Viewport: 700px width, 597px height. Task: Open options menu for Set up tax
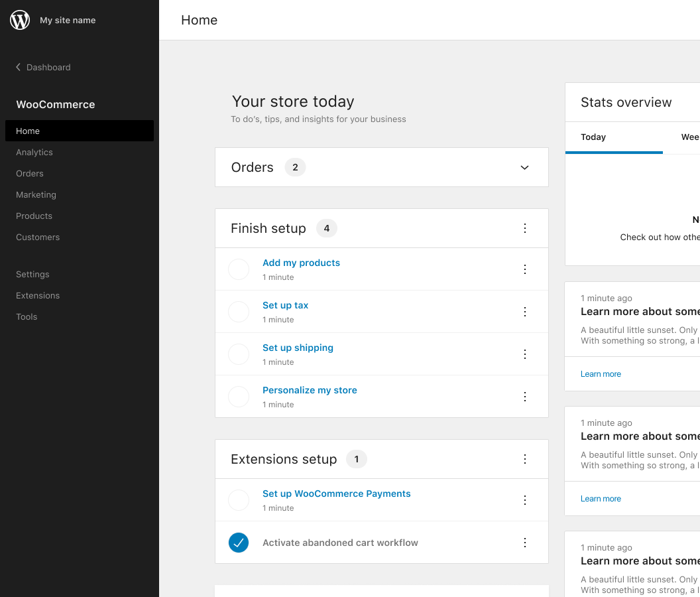524,312
